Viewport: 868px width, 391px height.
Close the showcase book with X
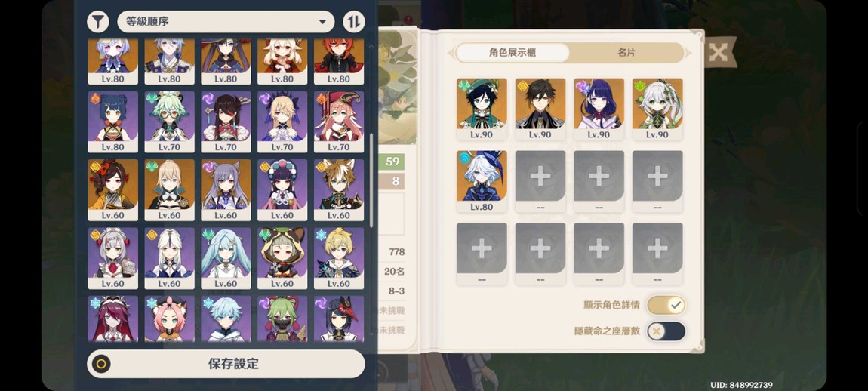(x=718, y=53)
